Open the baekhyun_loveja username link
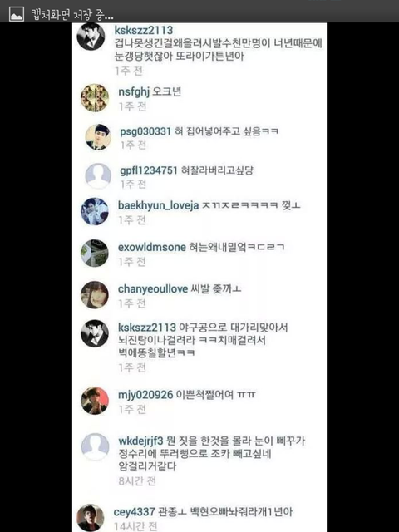The width and height of the screenshot is (399, 532). coord(158,205)
